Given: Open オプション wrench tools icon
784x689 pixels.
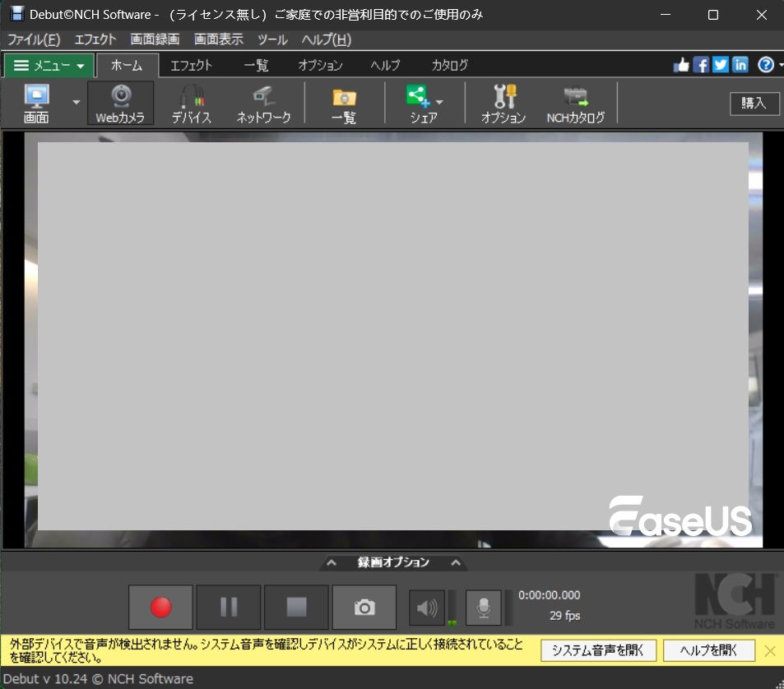Looking at the screenshot, I should coord(503,104).
